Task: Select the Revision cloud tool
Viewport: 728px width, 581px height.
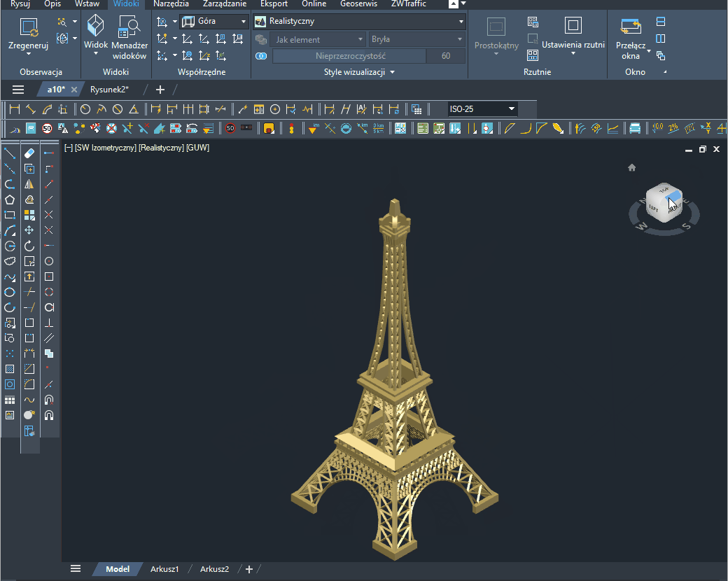Action: click(10, 261)
